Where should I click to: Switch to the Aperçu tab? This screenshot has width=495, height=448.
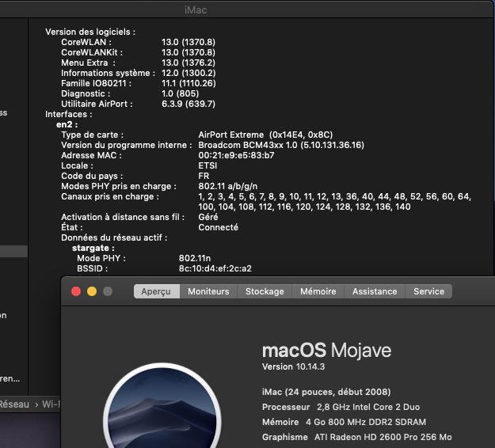pyautogui.click(x=157, y=291)
